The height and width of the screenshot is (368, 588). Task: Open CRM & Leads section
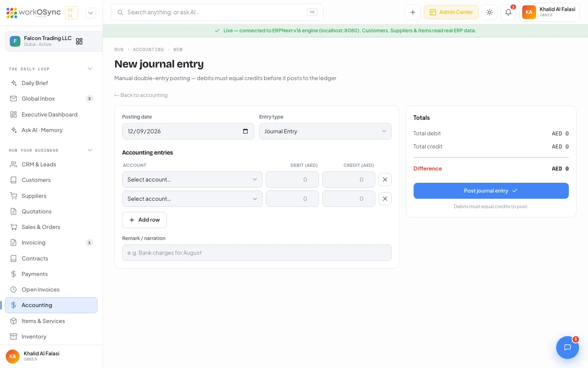click(x=51, y=164)
